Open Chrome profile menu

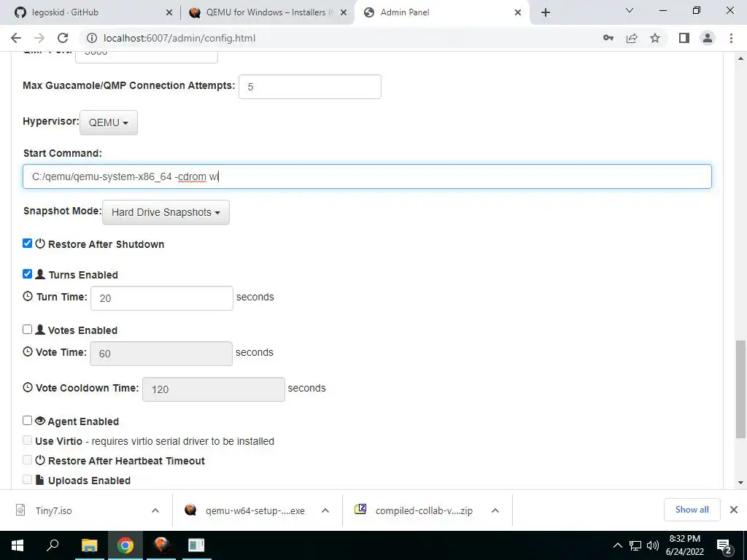[x=708, y=38]
